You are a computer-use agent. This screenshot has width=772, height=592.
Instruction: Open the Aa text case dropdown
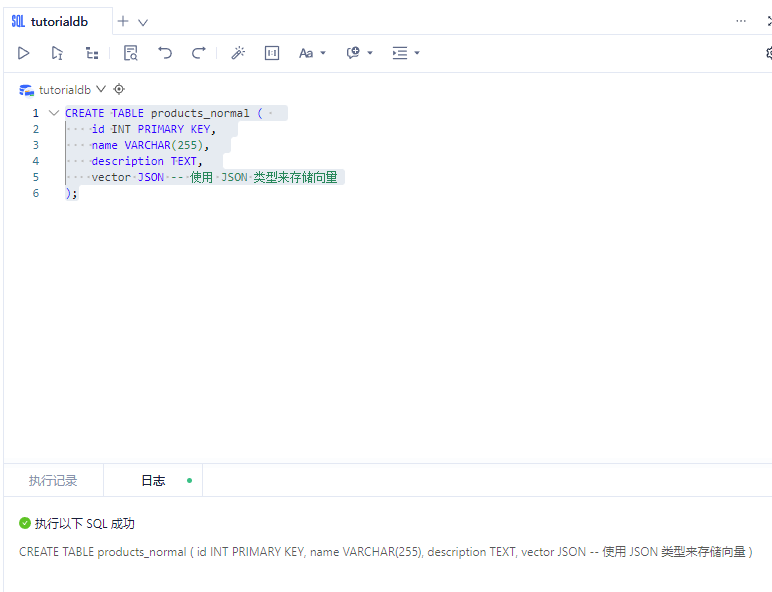point(312,53)
